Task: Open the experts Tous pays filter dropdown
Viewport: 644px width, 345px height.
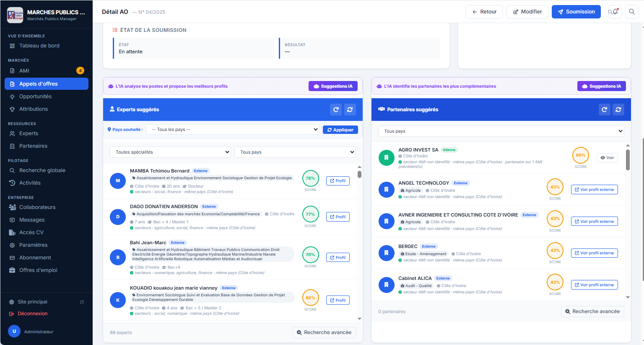Action: (295, 152)
